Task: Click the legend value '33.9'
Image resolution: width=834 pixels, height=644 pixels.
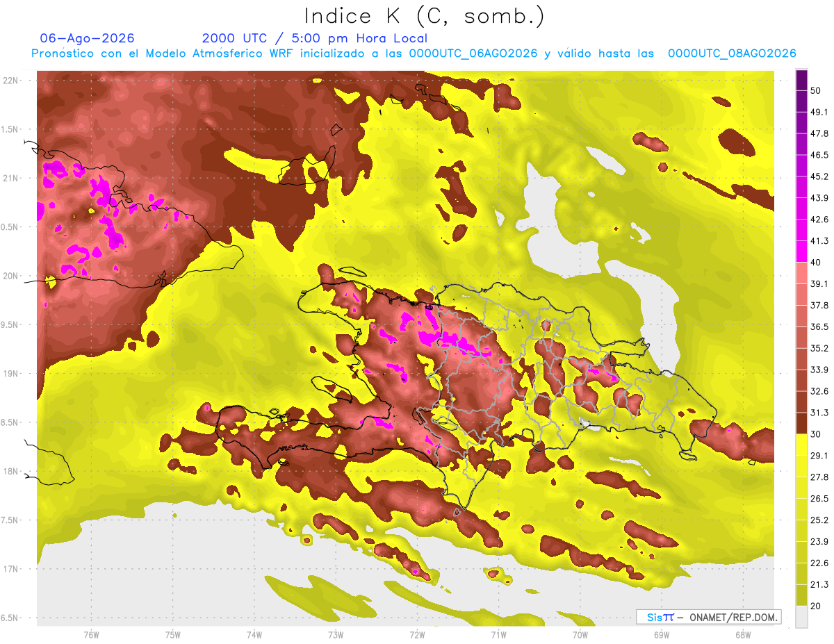Action: point(819,370)
